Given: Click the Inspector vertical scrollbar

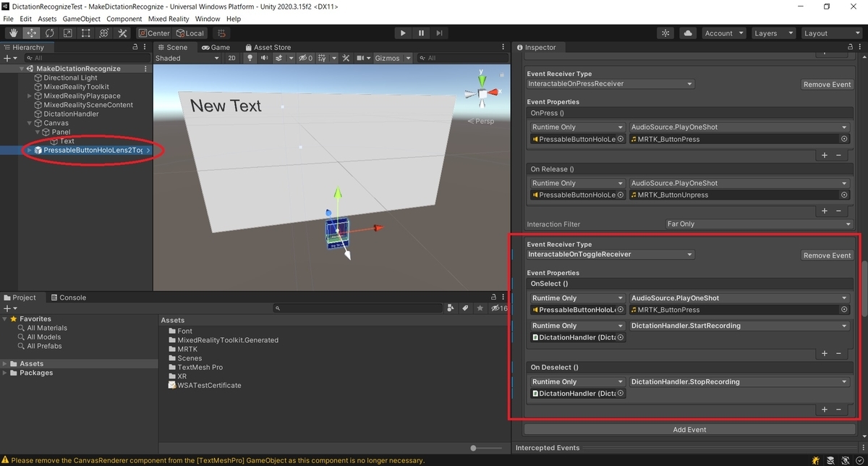Looking at the screenshot, I should pos(864,289).
